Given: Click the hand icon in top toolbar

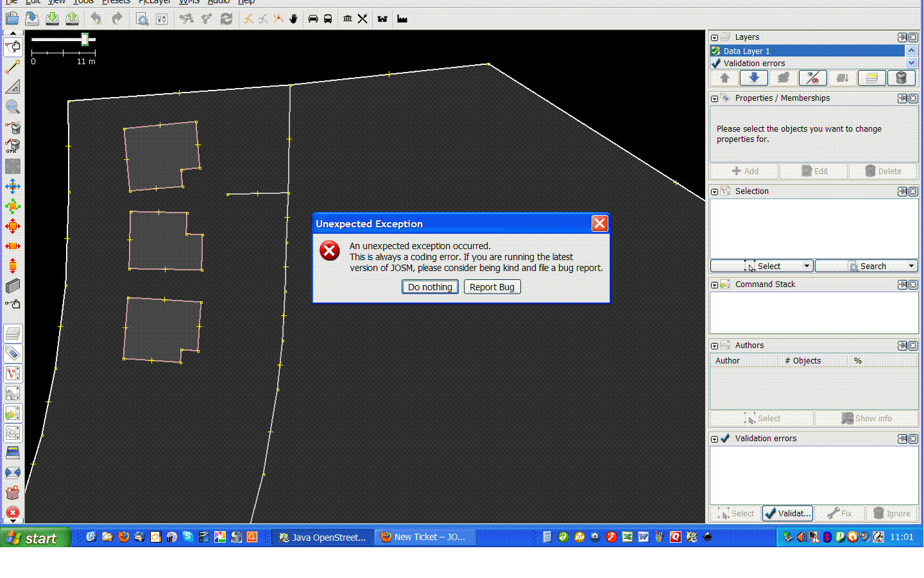Looking at the screenshot, I should point(294,19).
